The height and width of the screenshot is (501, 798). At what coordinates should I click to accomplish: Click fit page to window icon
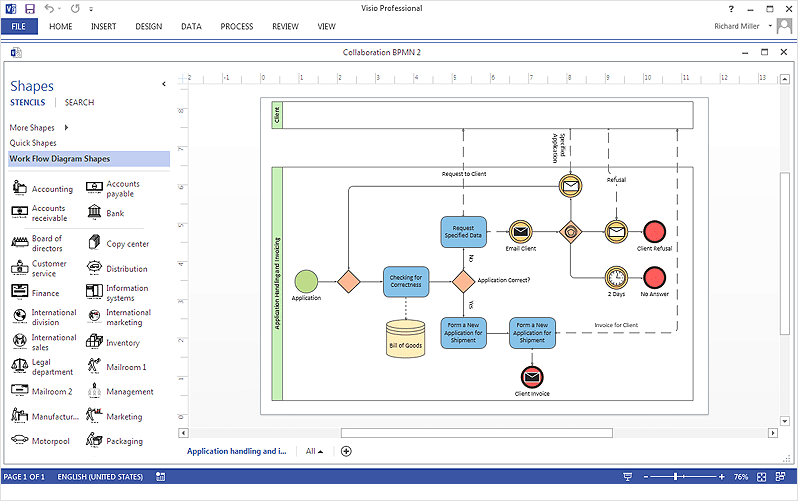(762, 477)
